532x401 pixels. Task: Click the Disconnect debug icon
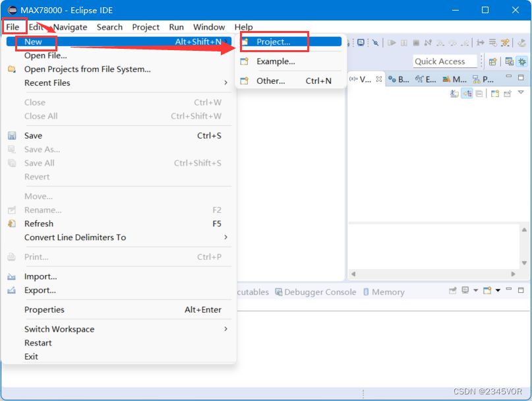pos(428,43)
